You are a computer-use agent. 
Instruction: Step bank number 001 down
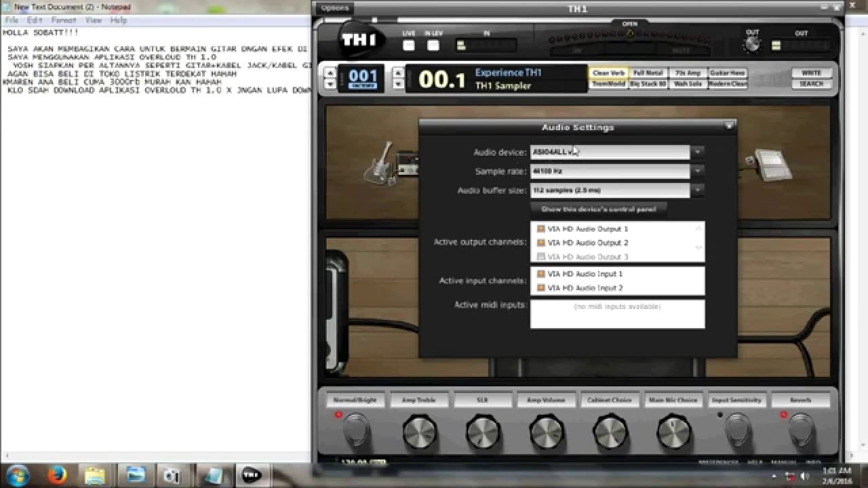point(330,85)
